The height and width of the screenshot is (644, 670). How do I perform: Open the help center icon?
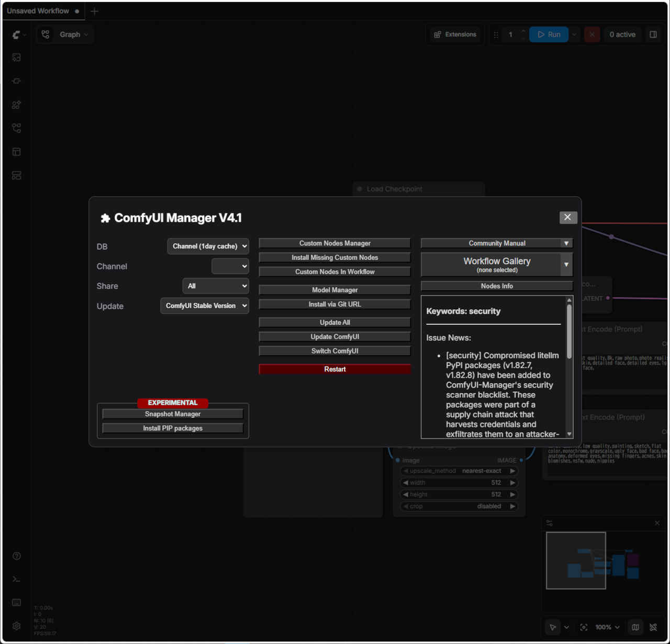[17, 556]
